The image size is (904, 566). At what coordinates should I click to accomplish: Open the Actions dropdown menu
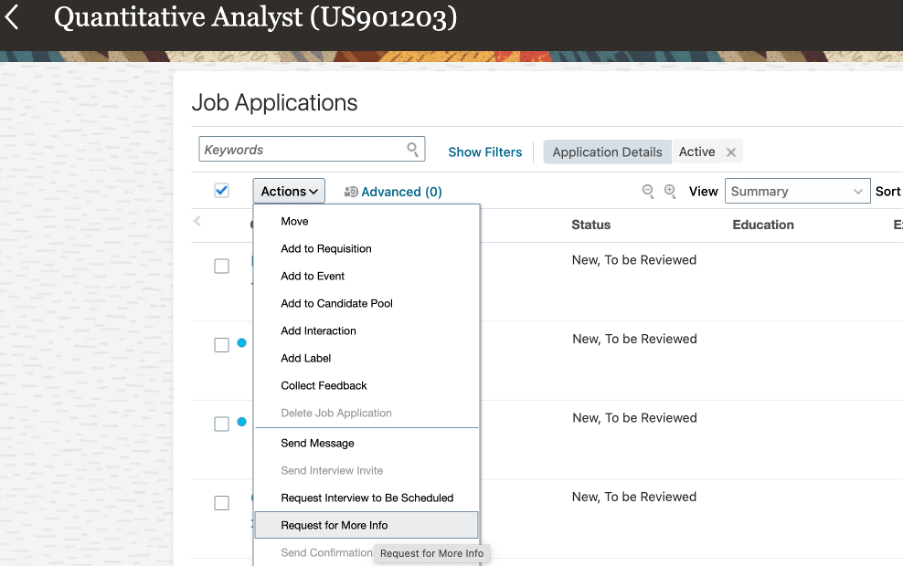pos(289,191)
